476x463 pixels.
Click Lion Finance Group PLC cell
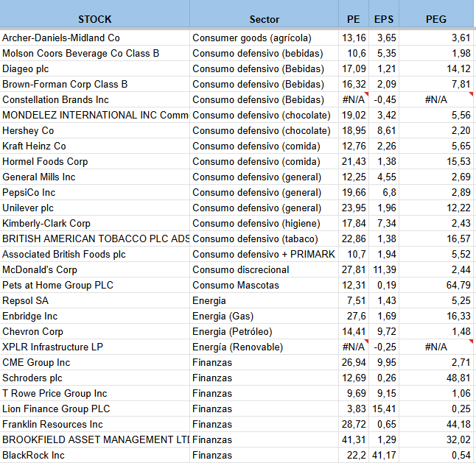coord(95,409)
